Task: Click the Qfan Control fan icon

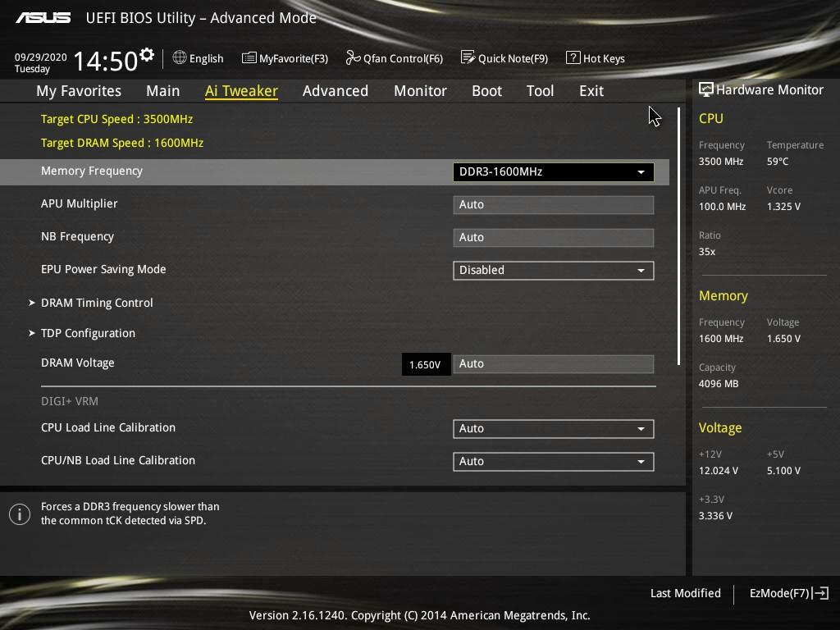Action: [353, 57]
